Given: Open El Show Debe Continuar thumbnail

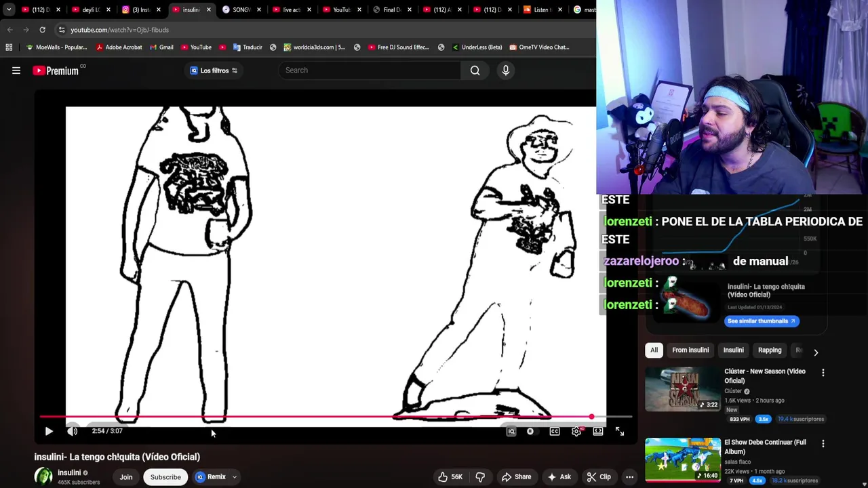Looking at the screenshot, I should 682,460.
